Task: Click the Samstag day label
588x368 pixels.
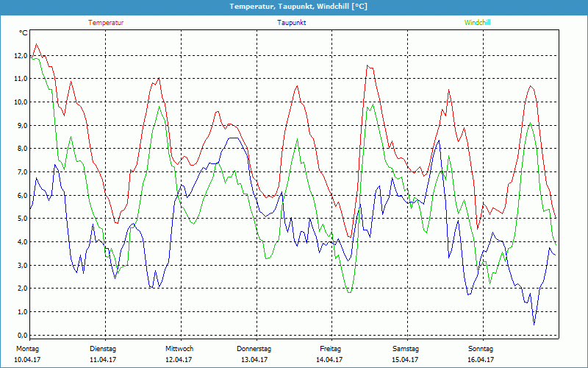Action: (406, 349)
